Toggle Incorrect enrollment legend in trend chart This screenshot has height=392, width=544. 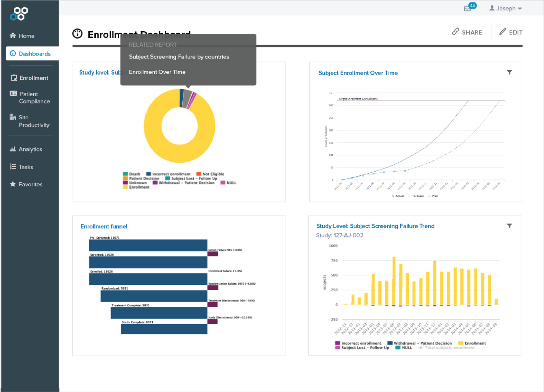(x=358, y=343)
